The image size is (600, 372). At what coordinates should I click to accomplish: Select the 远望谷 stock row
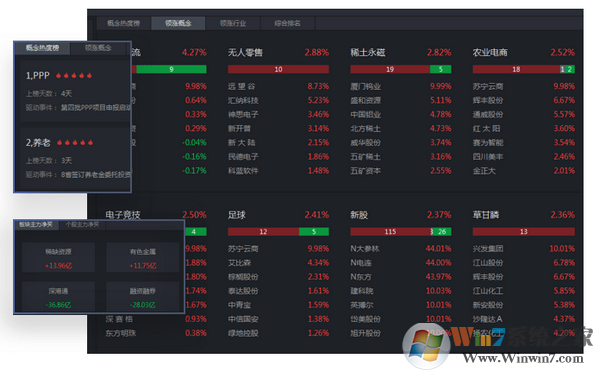[278, 86]
